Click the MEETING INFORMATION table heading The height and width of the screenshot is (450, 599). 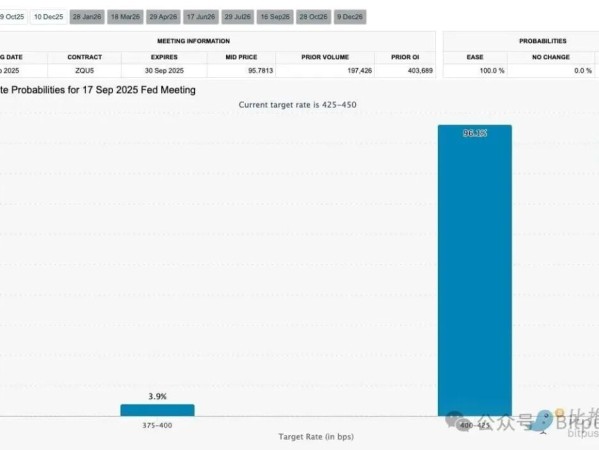[194, 41]
